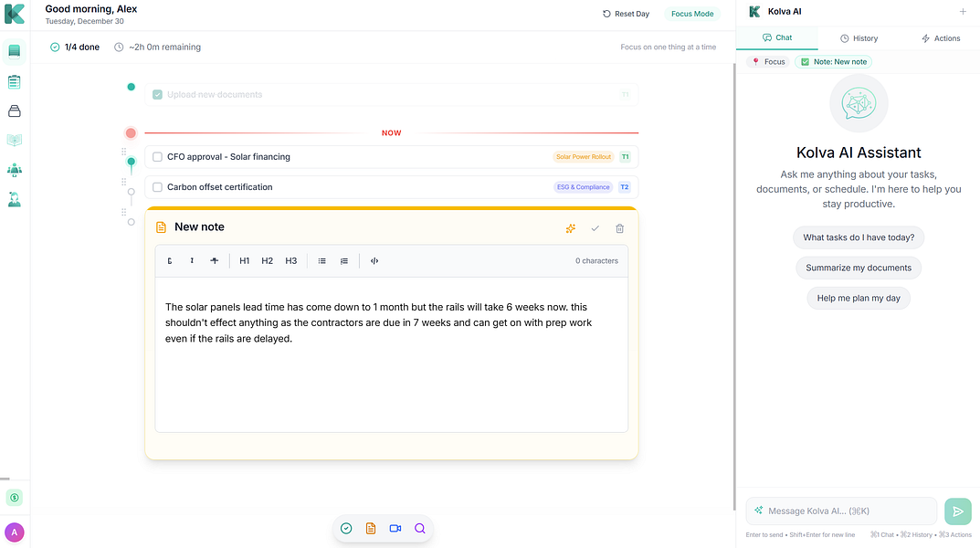The width and height of the screenshot is (980, 548).
Task: Check the Carbon offset certification task
Action: click(x=157, y=187)
